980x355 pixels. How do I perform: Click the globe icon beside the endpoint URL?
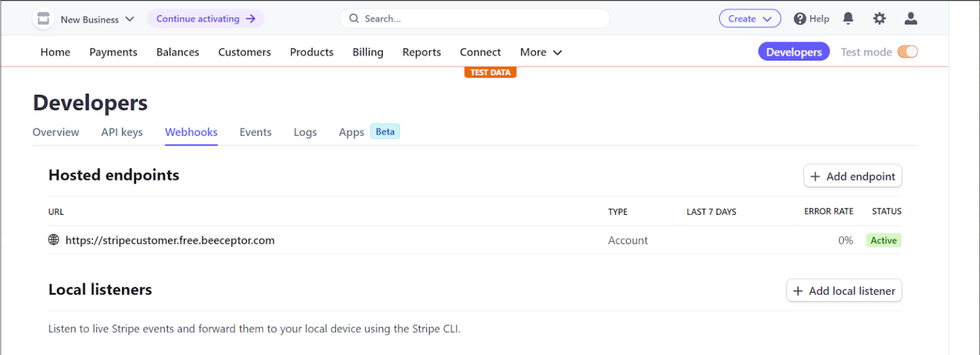coord(54,240)
